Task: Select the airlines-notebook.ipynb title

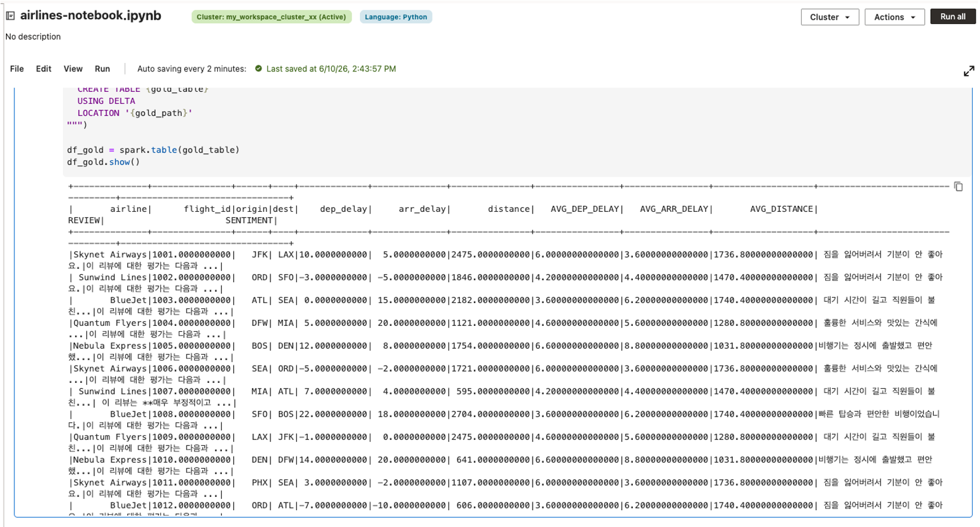Action: point(91,16)
